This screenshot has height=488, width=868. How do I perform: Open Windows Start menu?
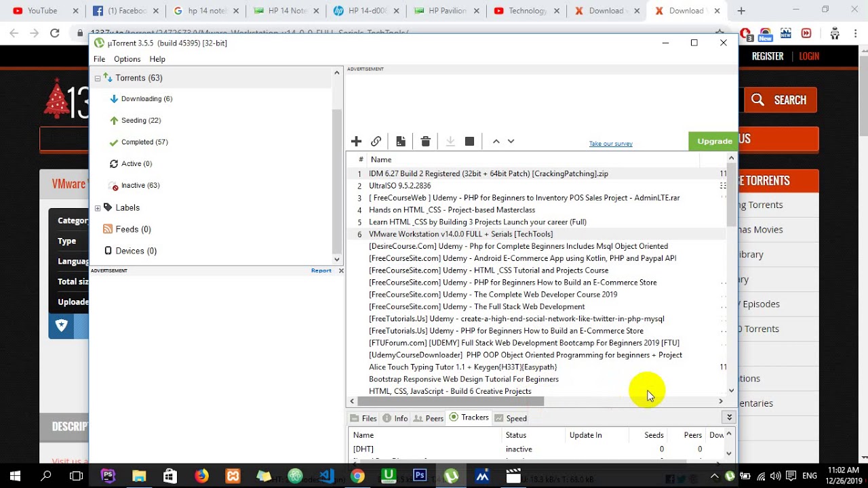tap(15, 476)
